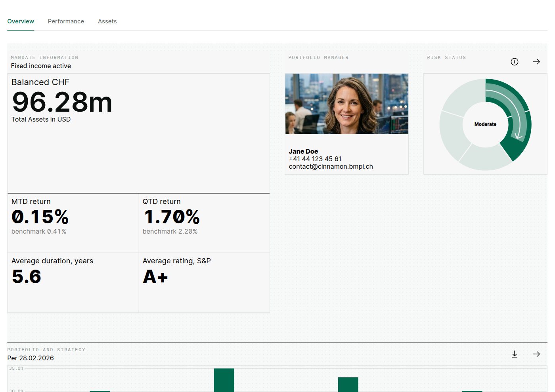Click the Average duration, years label

click(x=52, y=261)
